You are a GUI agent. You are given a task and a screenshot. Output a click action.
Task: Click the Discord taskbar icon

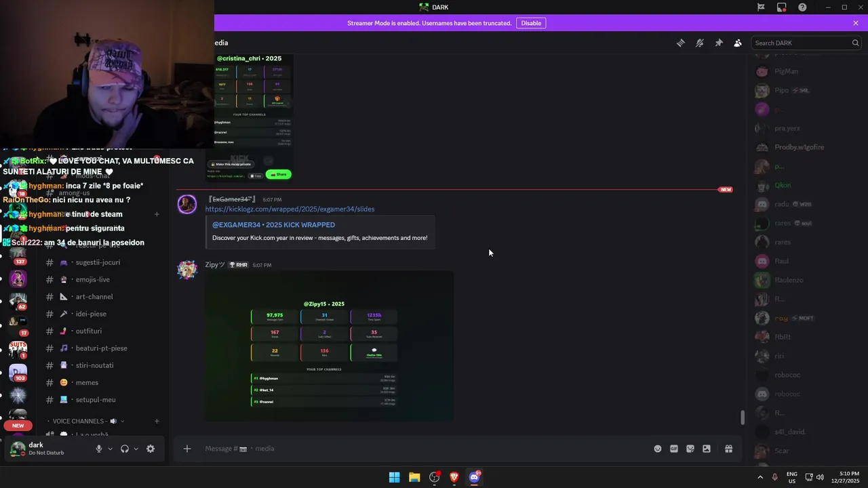(475, 477)
